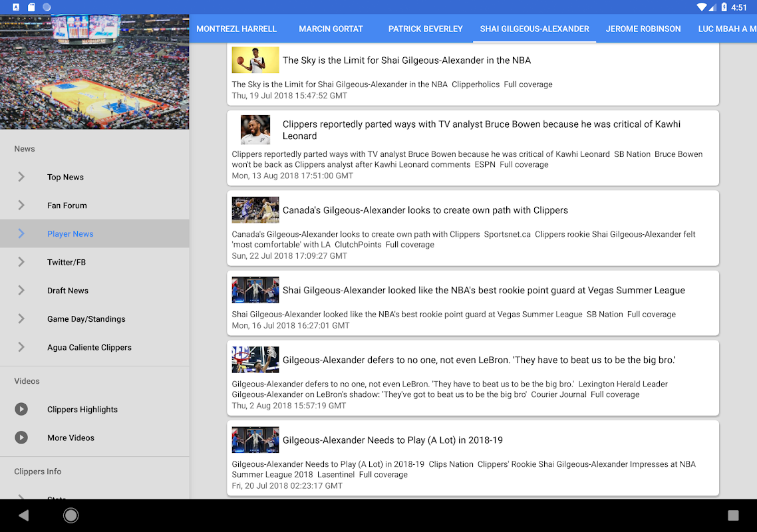Click 'Fri, 20 Jul 2018 02:23:17 GMT' date

[287, 485]
